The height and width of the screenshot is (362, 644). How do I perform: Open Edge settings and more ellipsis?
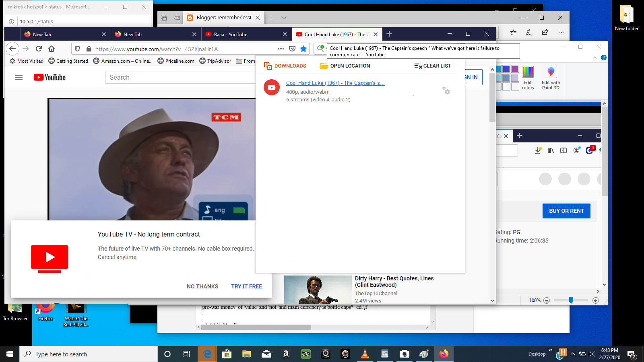(561, 32)
